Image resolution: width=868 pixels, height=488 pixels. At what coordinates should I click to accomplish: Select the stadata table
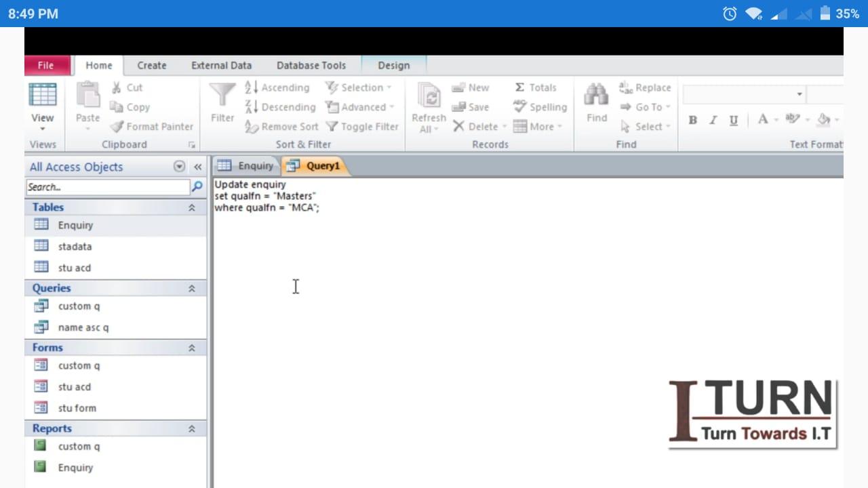[x=116, y=247]
